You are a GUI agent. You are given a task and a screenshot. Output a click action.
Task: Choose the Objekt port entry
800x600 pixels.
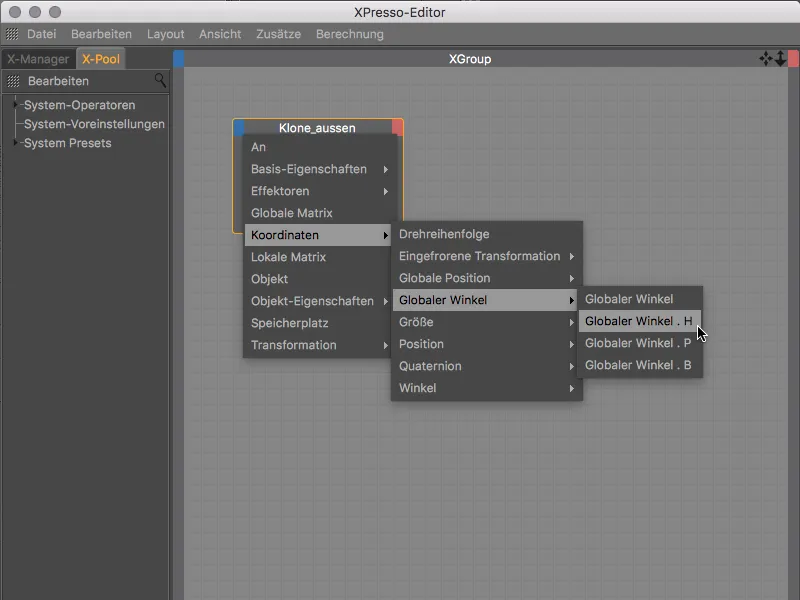click(317, 279)
